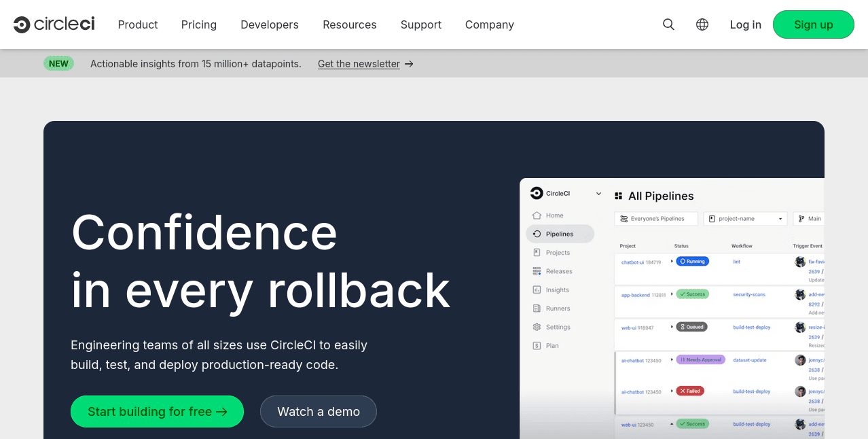This screenshot has height=439, width=868.
Task: Click the CircleCI logo in the site header
Action: (x=54, y=24)
